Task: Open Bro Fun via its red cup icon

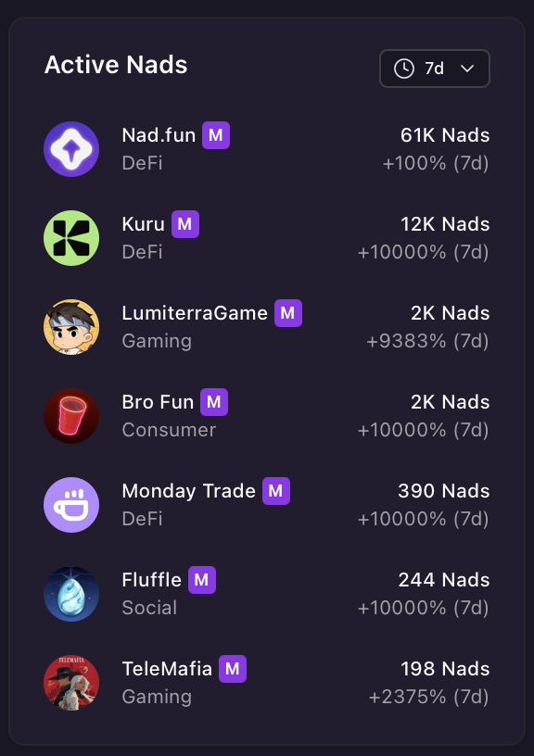Action: click(x=71, y=416)
